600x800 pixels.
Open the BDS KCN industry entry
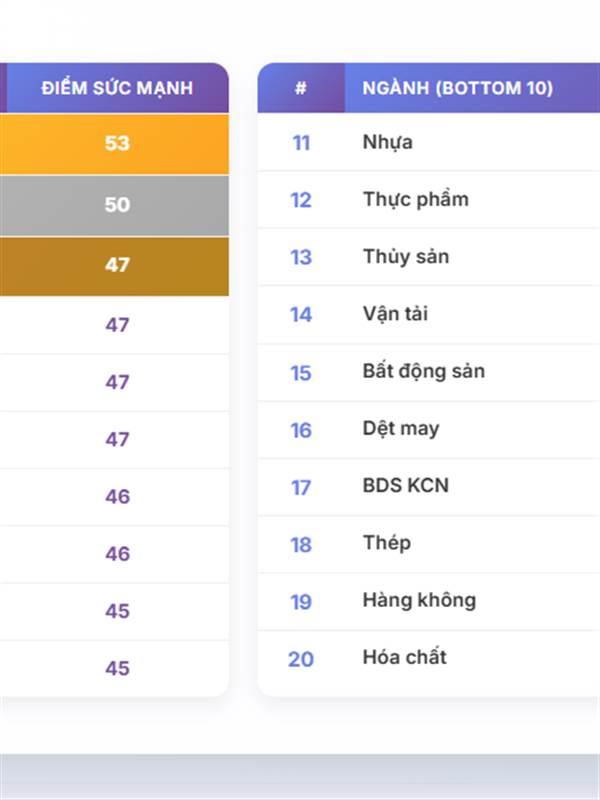(406, 486)
